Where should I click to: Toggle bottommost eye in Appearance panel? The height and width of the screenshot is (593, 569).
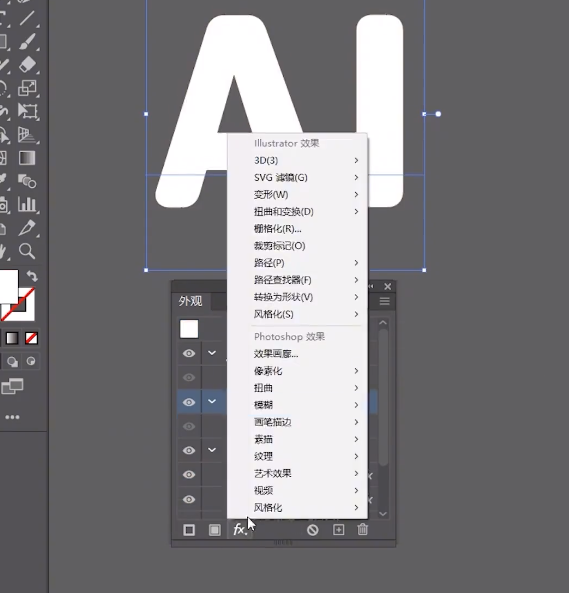tap(189, 499)
